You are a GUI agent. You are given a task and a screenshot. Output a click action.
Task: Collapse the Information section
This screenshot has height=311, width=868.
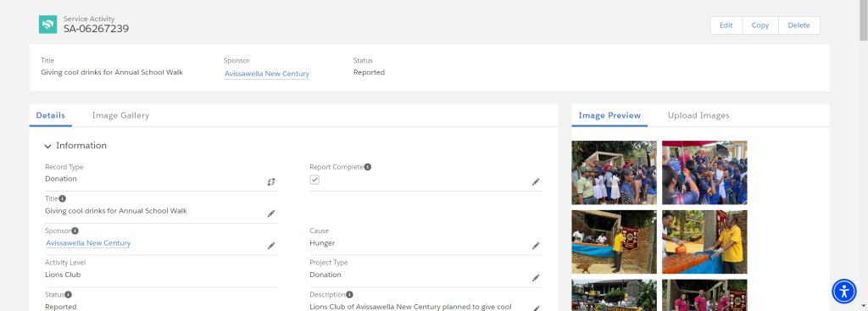48,146
